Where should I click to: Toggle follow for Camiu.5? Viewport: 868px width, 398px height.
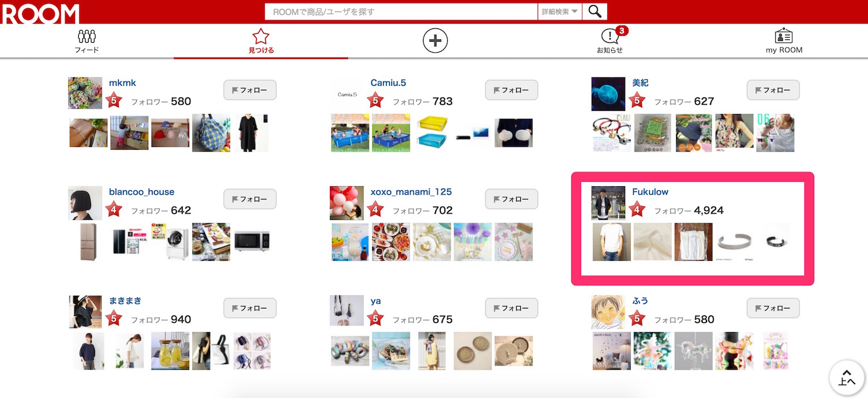(512, 90)
